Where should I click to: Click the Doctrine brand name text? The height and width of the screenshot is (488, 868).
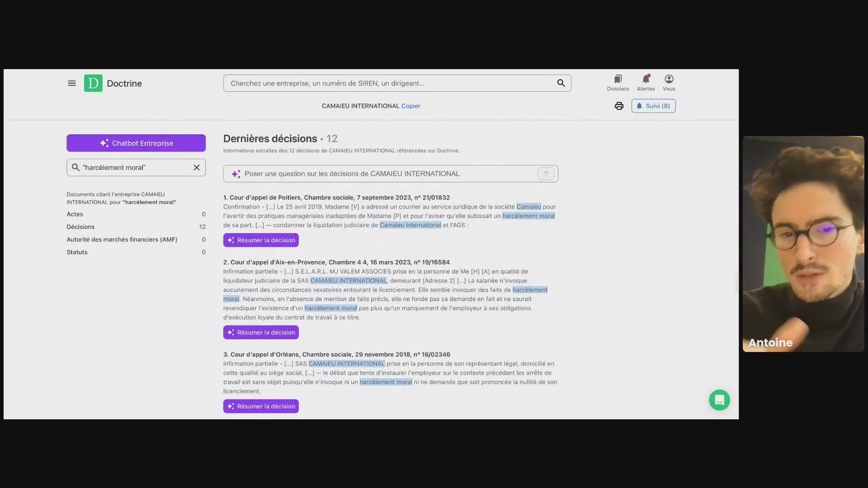point(124,83)
